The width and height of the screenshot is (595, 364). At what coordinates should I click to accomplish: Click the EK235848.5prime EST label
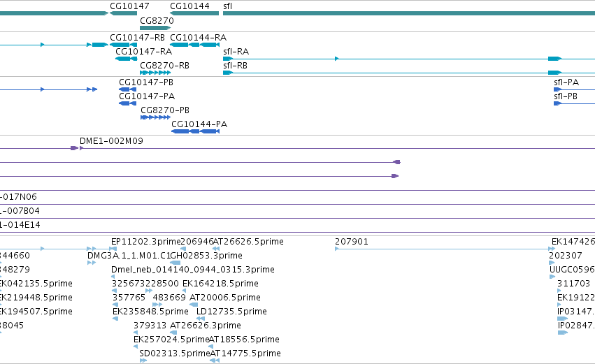coord(150,312)
